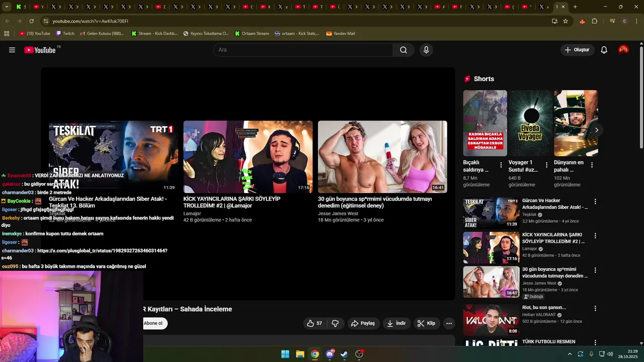644x362 pixels.
Task: Open Twitch bookmark
Action: [65, 34]
